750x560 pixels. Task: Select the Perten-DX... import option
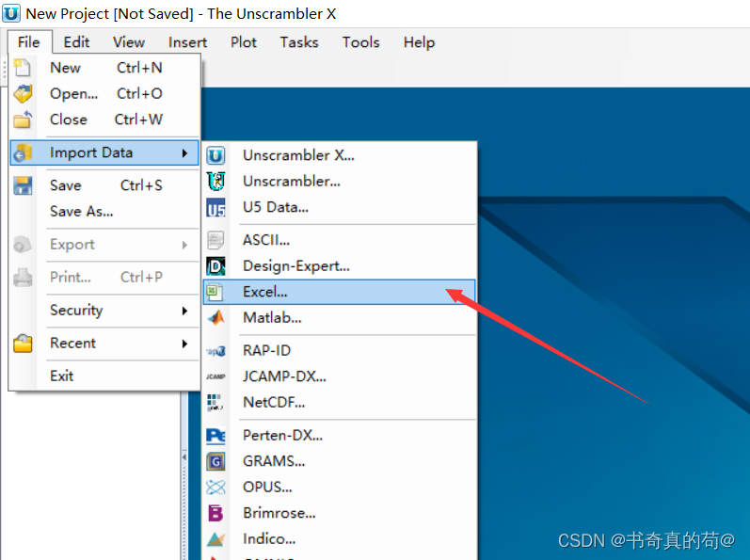[339, 436]
